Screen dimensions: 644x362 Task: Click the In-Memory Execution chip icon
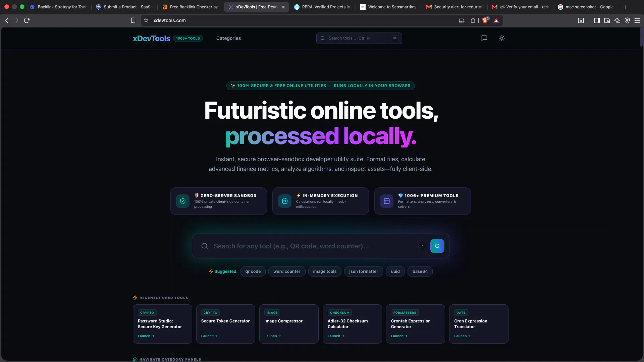[x=285, y=201]
